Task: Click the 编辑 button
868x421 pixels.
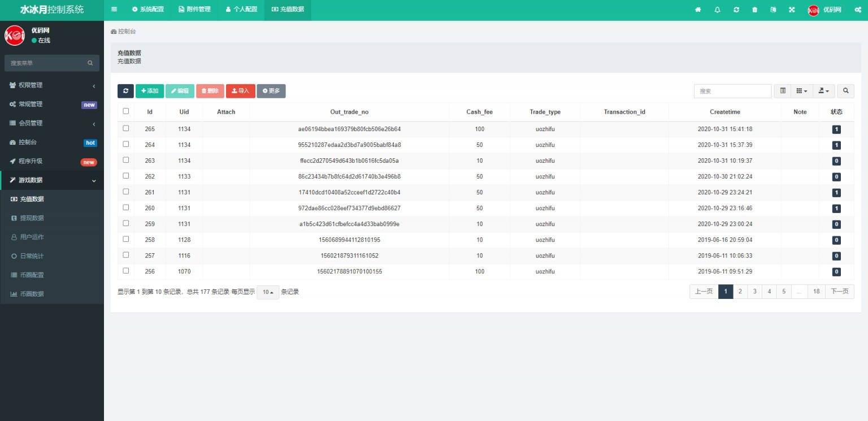Action: click(180, 91)
